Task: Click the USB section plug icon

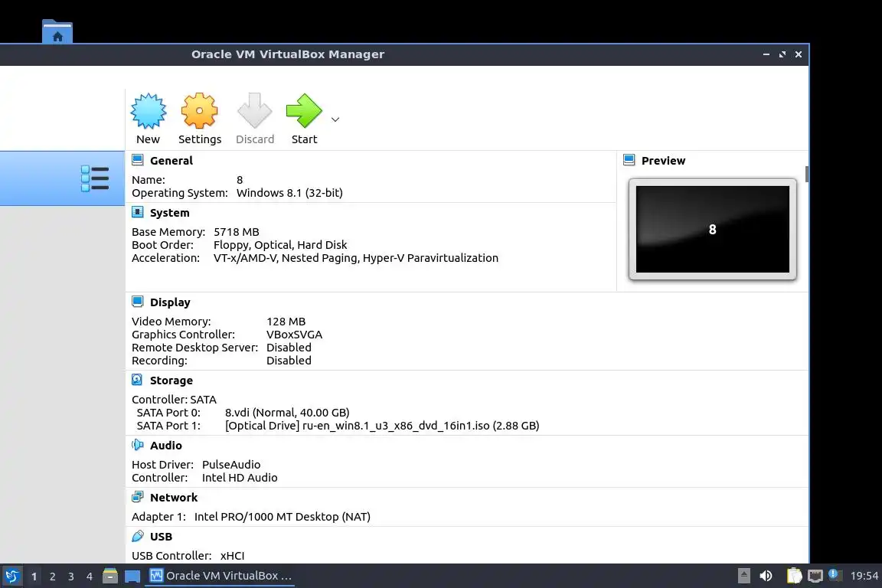Action: pos(137,536)
